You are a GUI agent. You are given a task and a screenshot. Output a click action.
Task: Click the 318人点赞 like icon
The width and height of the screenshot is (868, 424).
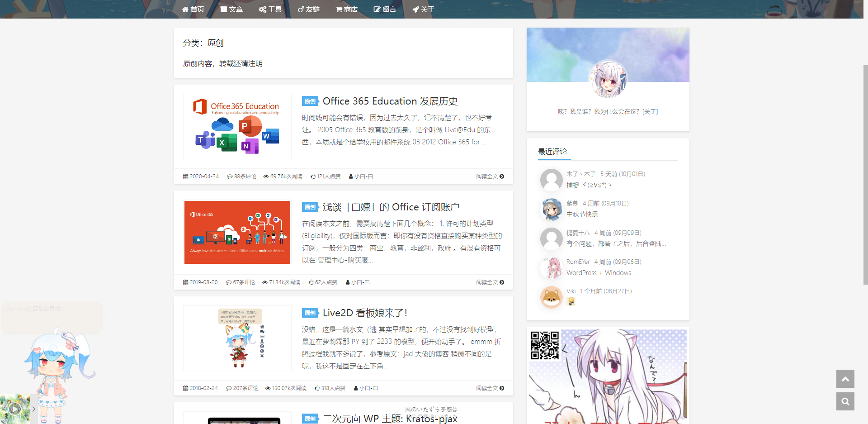pos(317,388)
